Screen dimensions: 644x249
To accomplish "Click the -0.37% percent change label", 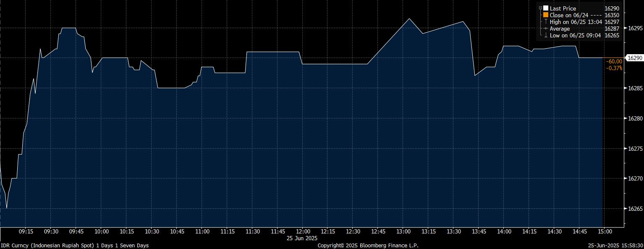I will 614,68.
